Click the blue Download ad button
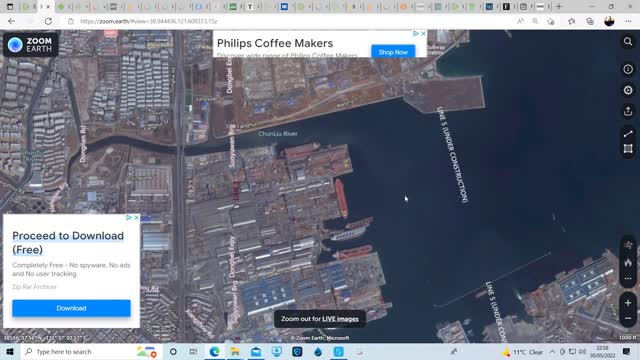The image size is (640, 360). [71, 308]
